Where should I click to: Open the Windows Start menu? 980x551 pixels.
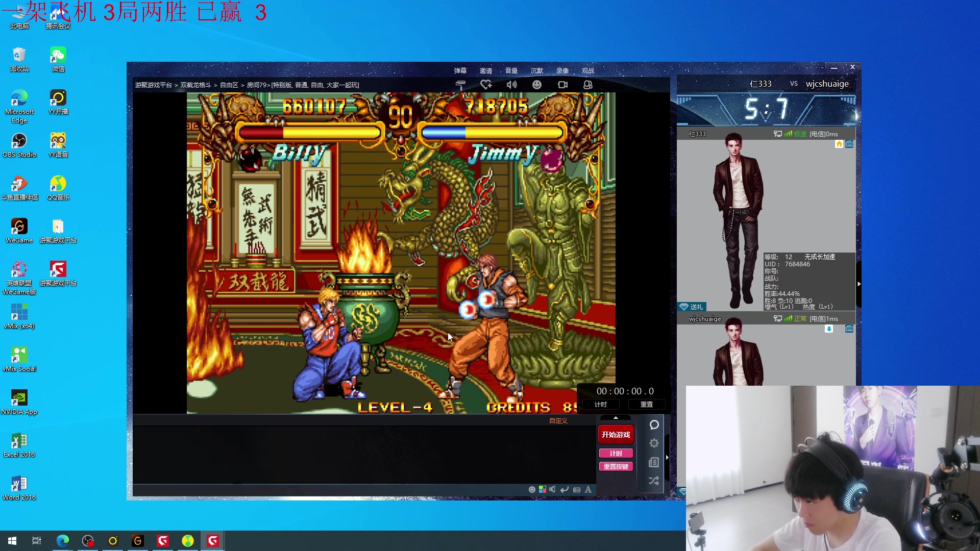pos(12,541)
